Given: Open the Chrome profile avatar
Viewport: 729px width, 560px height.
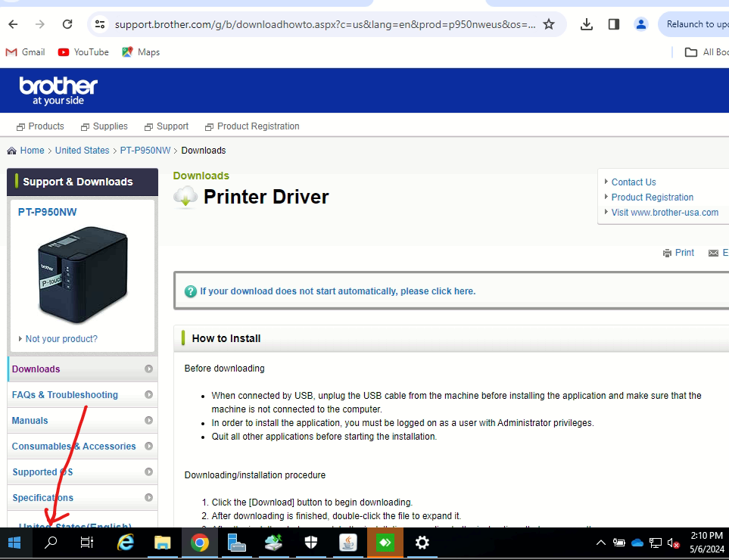Looking at the screenshot, I should [x=640, y=24].
